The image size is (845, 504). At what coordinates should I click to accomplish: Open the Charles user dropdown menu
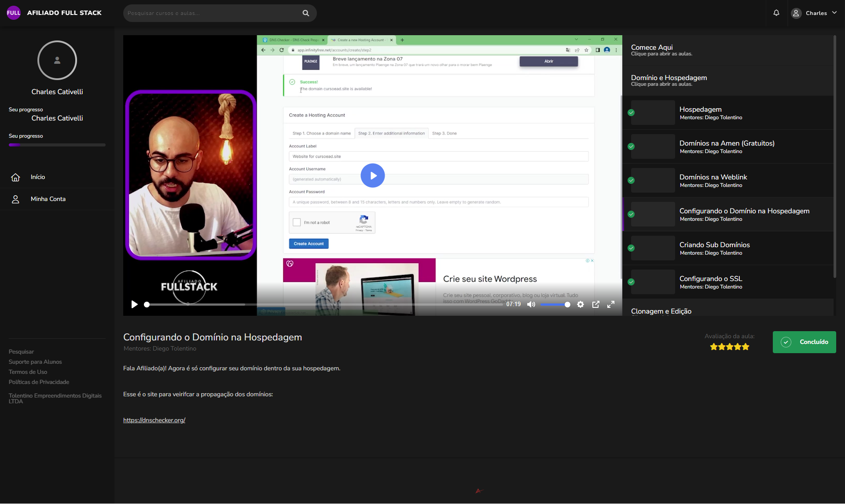tap(814, 13)
